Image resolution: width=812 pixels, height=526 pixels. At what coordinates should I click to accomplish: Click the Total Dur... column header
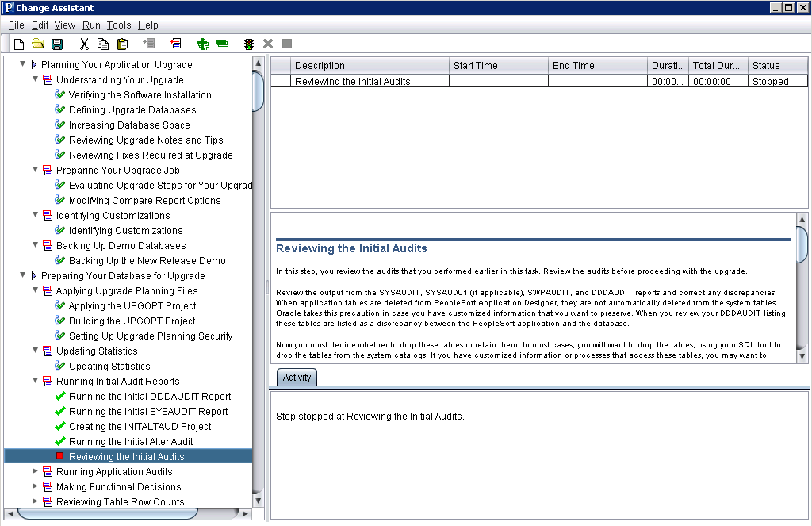[x=718, y=65]
